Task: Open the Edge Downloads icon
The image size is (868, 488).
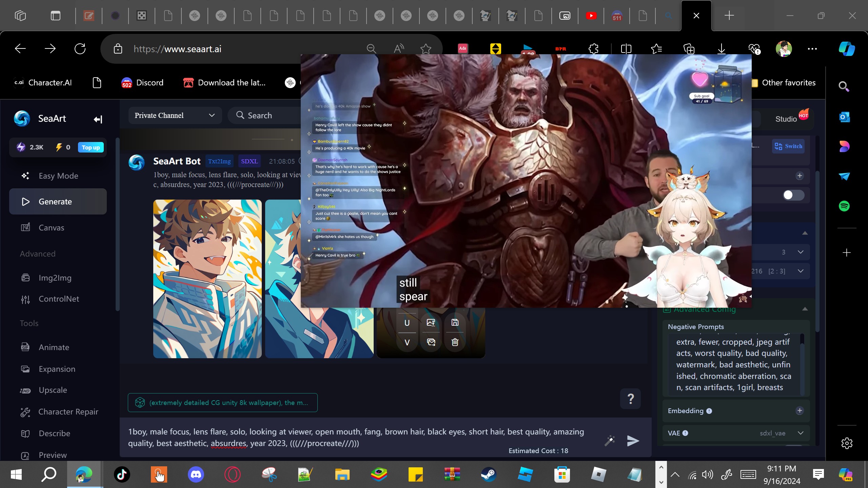Action: click(722, 49)
